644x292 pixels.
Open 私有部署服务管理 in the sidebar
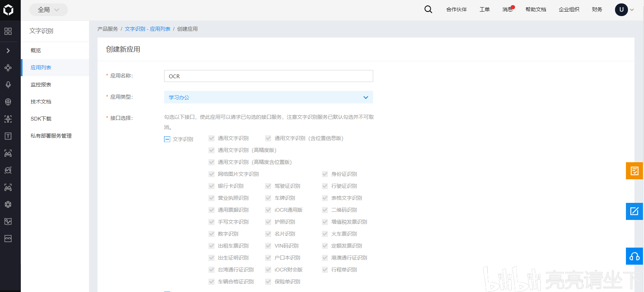click(x=55, y=136)
